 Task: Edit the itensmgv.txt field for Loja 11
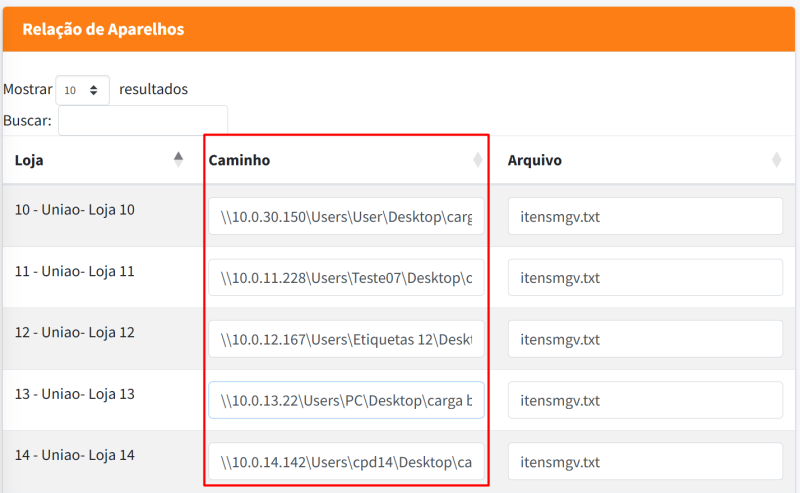[645, 277]
